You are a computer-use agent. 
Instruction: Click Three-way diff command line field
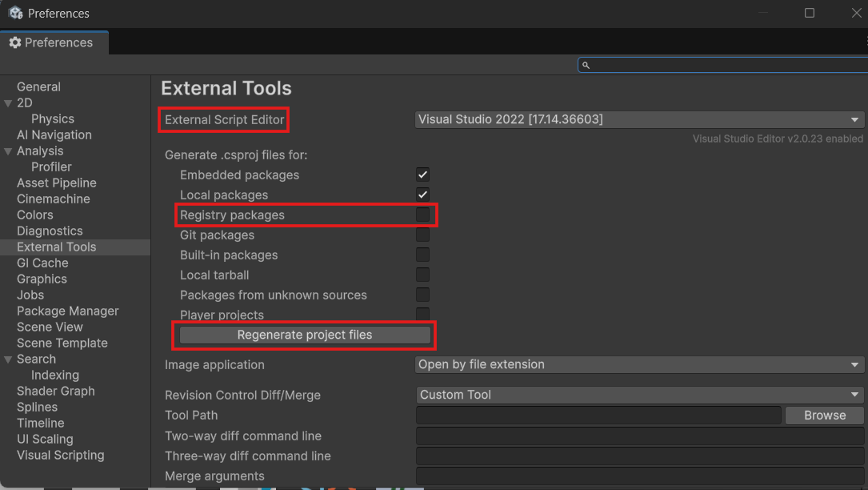[640, 456]
